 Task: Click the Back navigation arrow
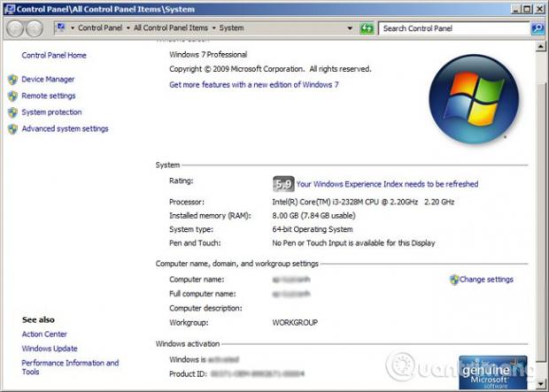[15, 28]
